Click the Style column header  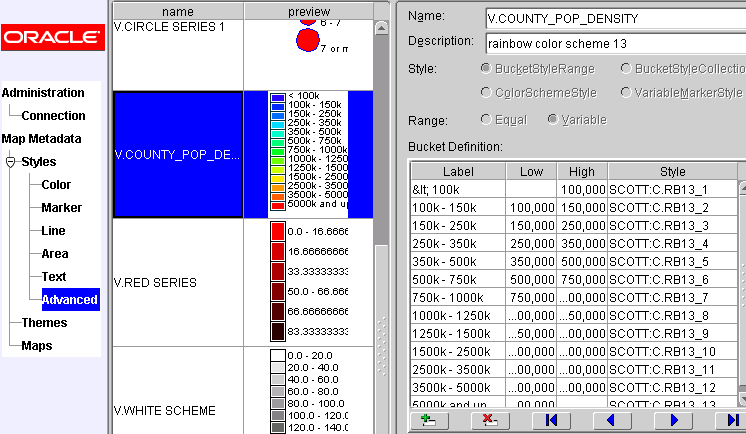coord(673,171)
